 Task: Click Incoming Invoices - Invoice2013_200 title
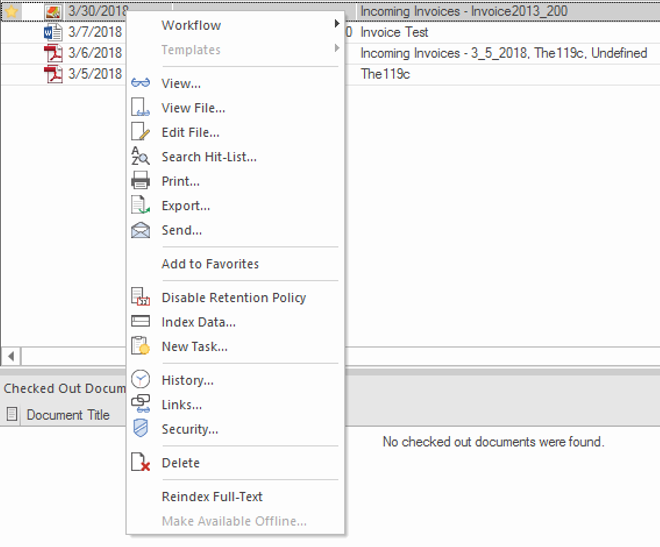464,11
